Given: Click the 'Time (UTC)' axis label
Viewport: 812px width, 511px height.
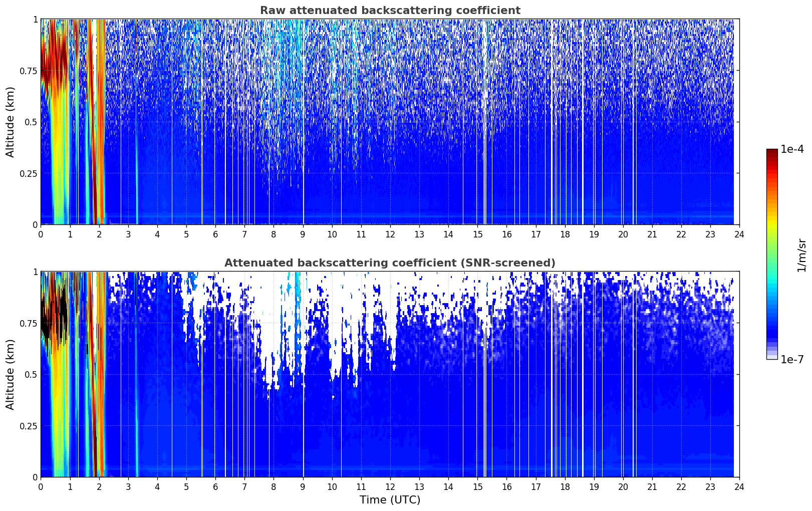Looking at the screenshot, I should 390,500.
